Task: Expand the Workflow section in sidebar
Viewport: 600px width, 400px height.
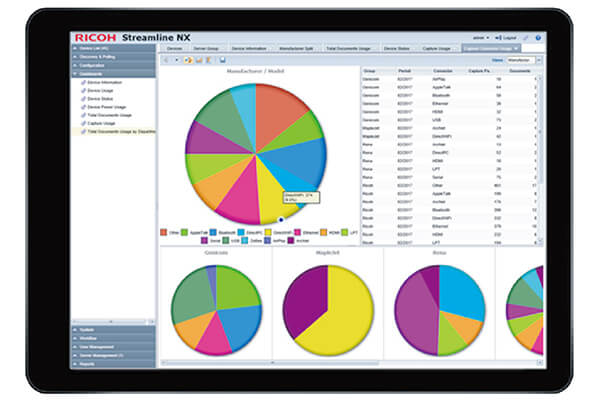Action: 114,338
